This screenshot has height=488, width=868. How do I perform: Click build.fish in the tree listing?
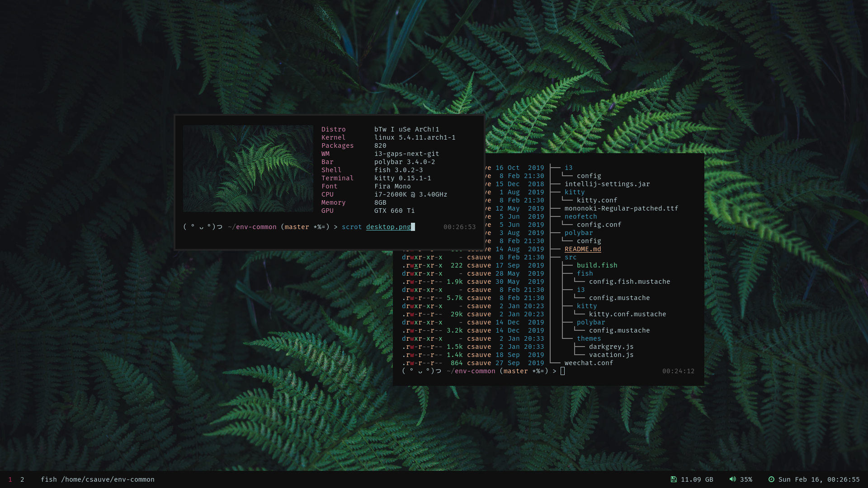pos(597,265)
